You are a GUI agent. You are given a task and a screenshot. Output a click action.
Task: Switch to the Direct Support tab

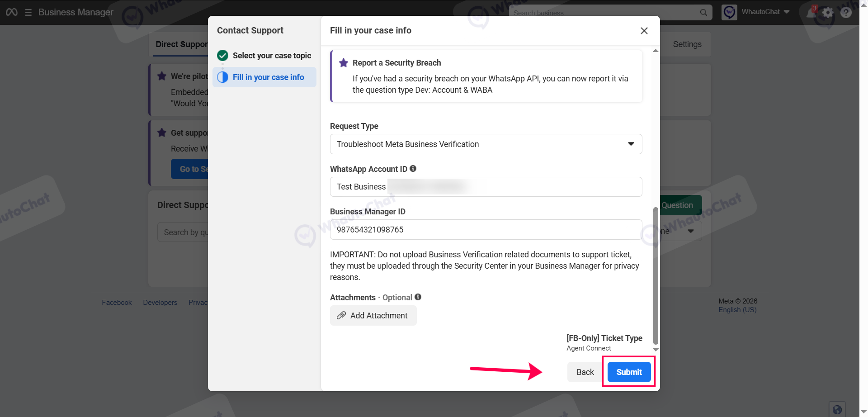[x=181, y=44]
